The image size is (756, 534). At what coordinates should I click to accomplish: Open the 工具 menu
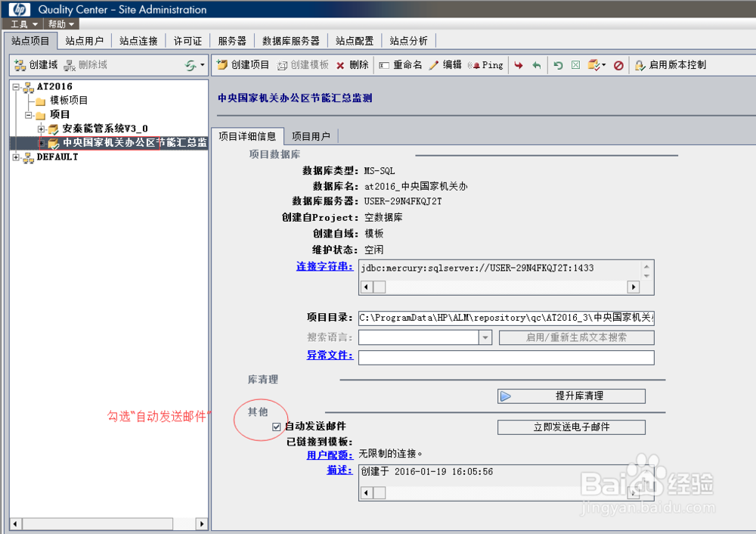click(x=20, y=23)
